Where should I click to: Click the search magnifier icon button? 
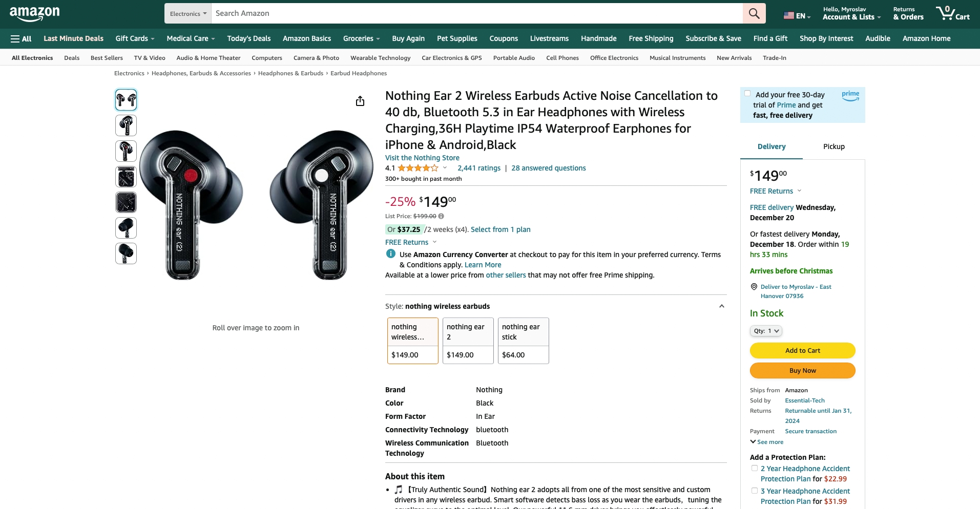click(x=754, y=13)
